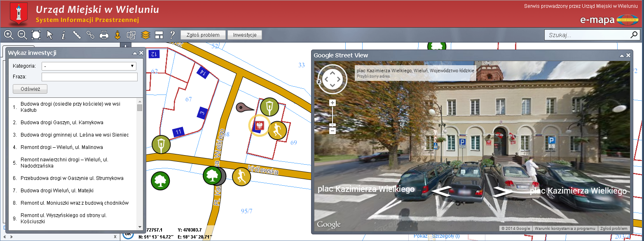Click Zgłoś problem link in Street View
644x241 pixels.
pos(614,229)
